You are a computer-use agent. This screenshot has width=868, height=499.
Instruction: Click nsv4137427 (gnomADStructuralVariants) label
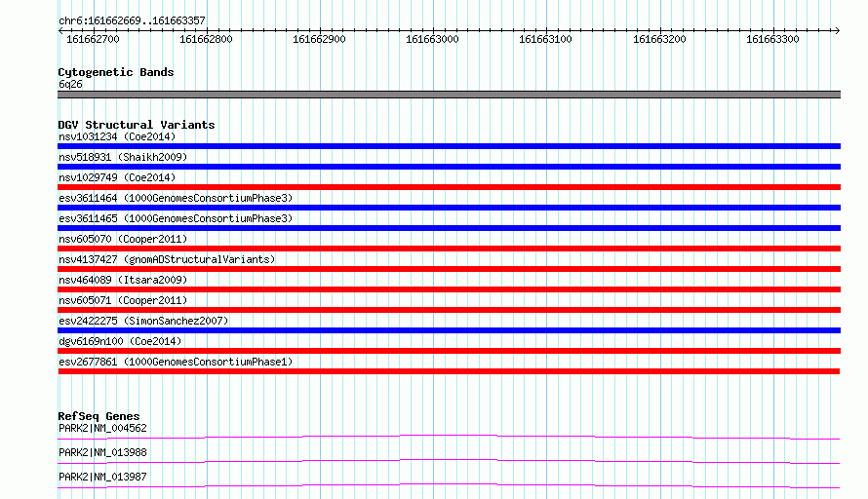(167, 259)
